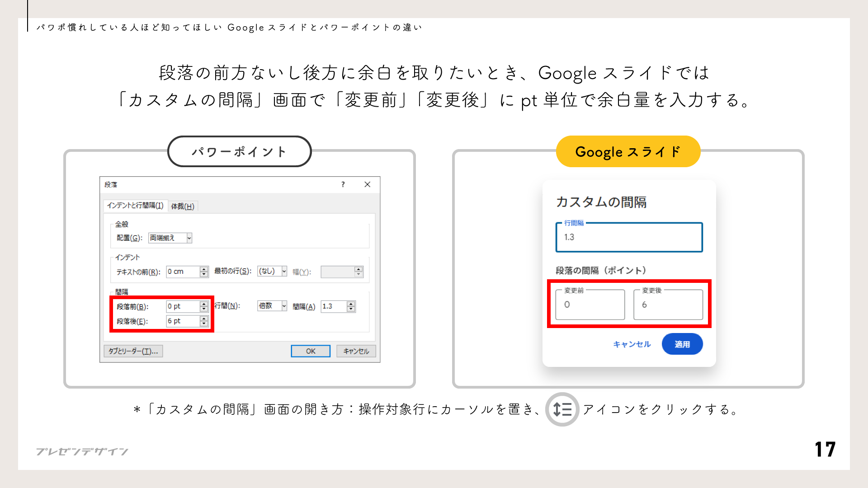The height and width of the screenshot is (488, 868).
Task: Click the カスタムの間隔 dialog title
Action: [x=601, y=202]
